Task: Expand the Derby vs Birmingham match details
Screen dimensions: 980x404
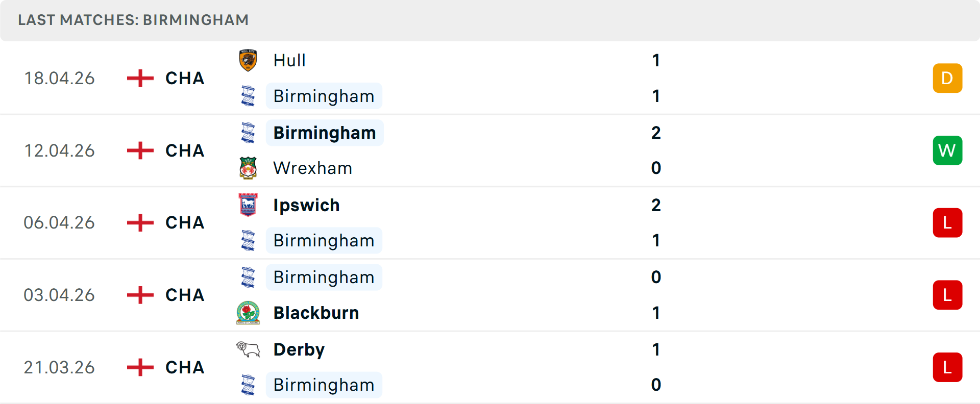Action: [x=490, y=367]
